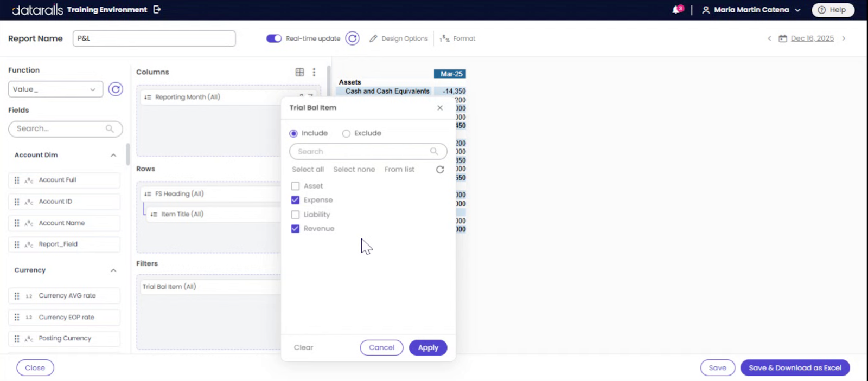Open Design Options

[399, 38]
